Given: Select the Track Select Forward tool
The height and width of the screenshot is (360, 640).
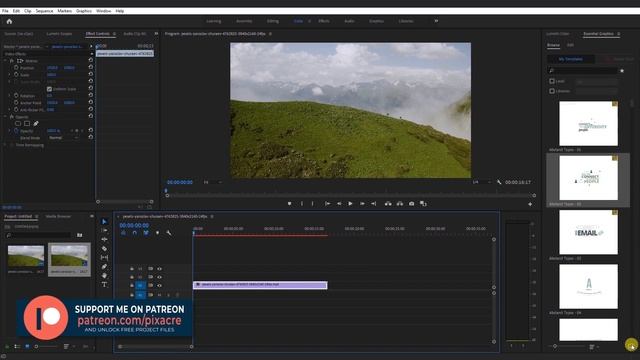Looking at the screenshot, I should 104,231.
